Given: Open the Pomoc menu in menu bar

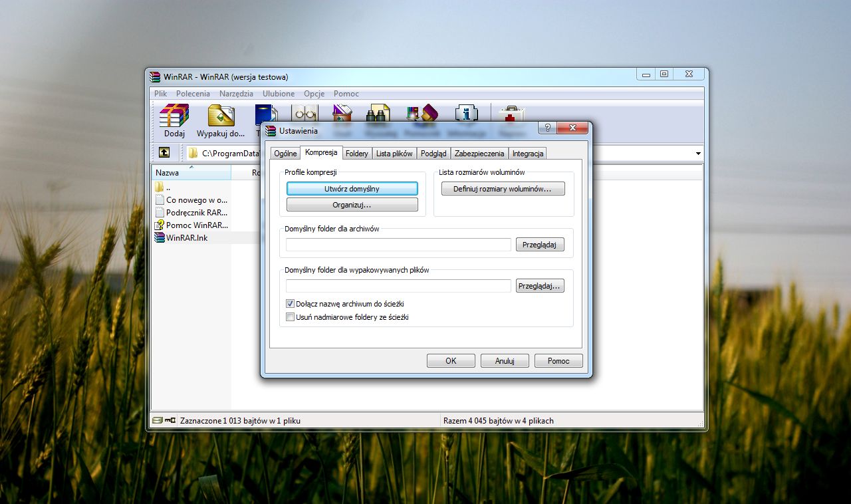Looking at the screenshot, I should (x=346, y=94).
